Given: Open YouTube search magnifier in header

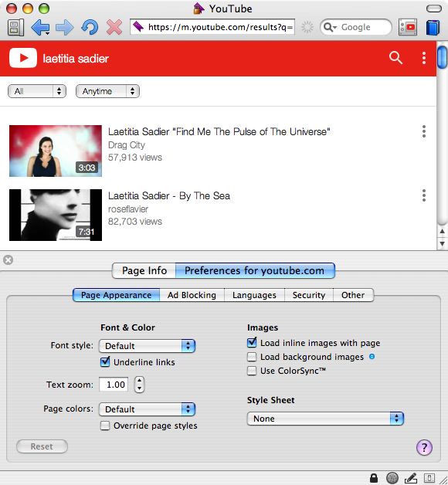Looking at the screenshot, I should click(395, 57).
